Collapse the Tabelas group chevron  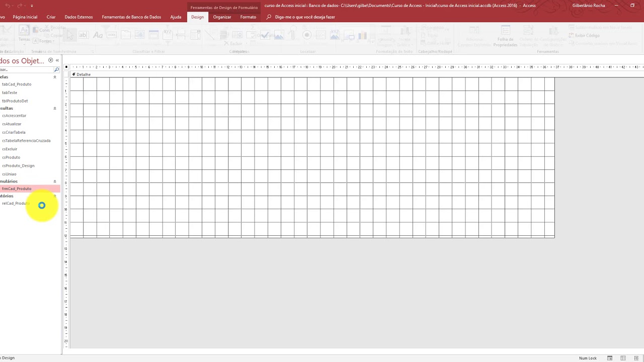pyautogui.click(x=55, y=77)
